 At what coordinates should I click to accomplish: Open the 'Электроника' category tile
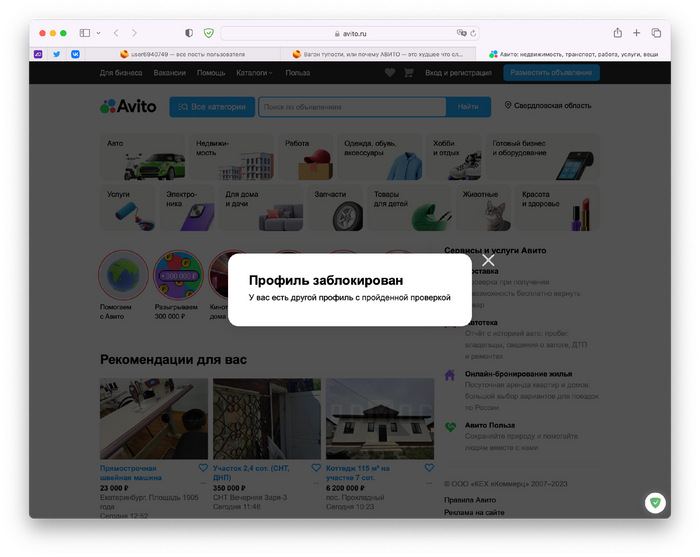point(187,208)
